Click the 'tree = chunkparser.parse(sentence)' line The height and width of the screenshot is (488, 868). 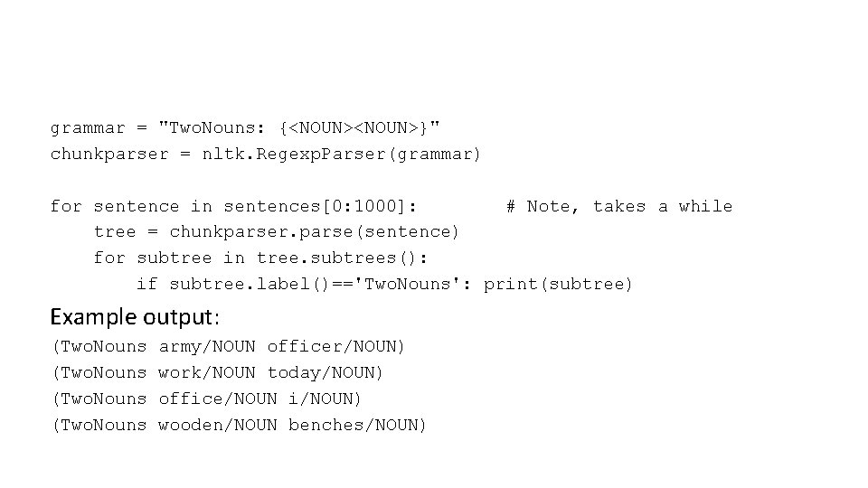point(277,232)
